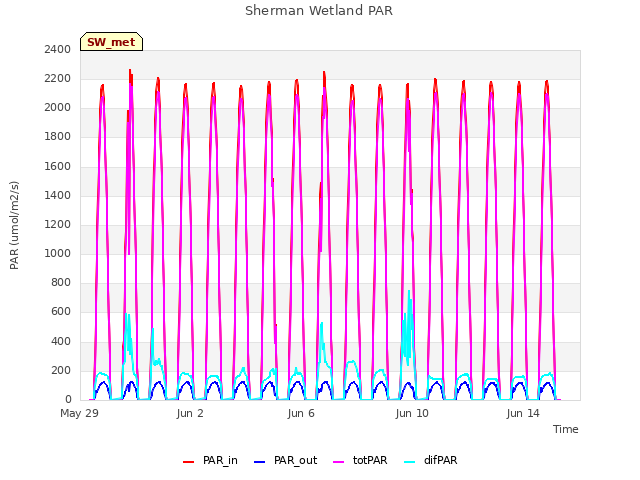Click the 1200 y-axis tick label
640x480 pixels.
(58, 224)
